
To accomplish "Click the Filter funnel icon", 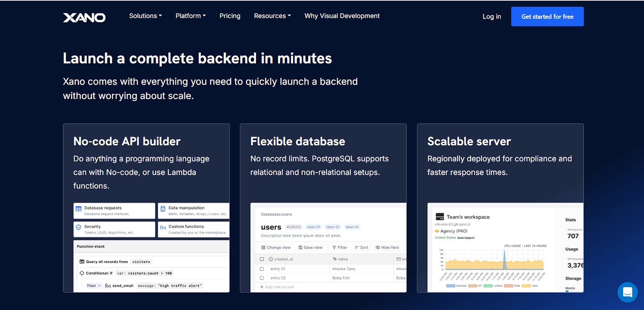I will (334, 248).
